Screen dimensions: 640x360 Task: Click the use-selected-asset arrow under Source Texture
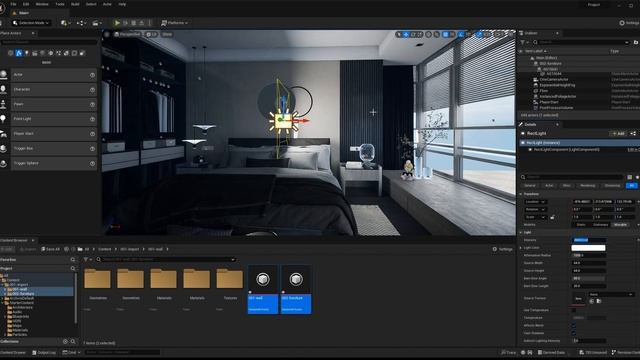[x=591, y=301]
